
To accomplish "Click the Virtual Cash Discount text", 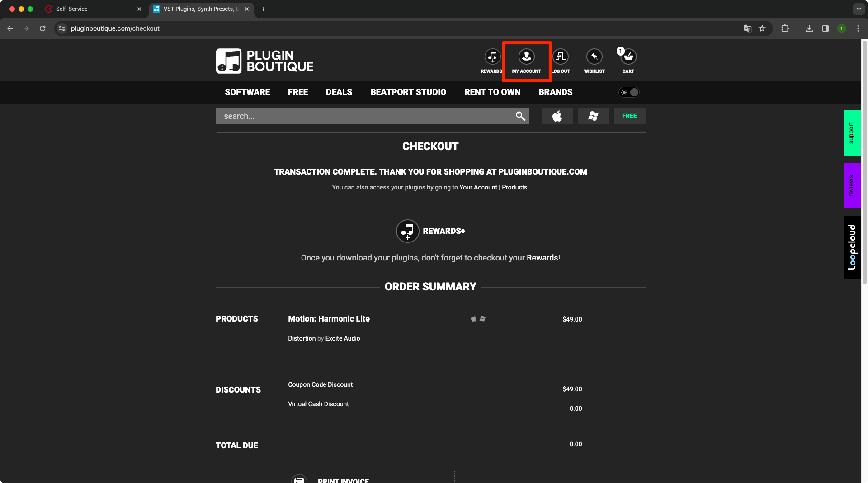I will point(318,404).
